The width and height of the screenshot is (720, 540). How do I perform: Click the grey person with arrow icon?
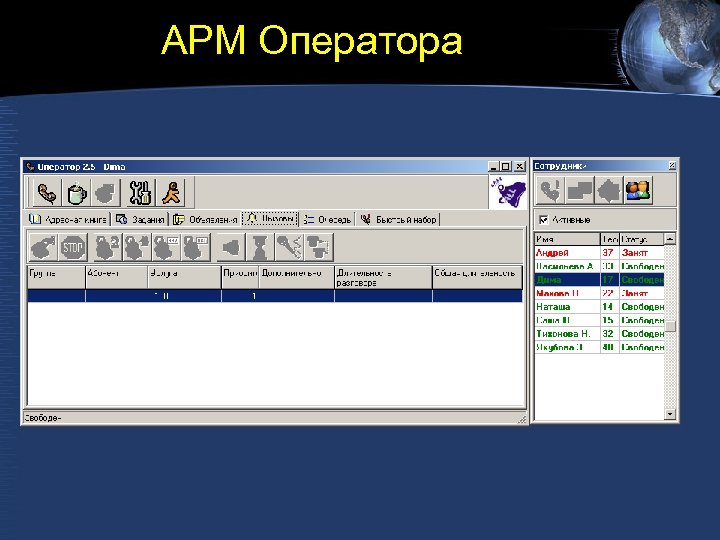(137, 248)
